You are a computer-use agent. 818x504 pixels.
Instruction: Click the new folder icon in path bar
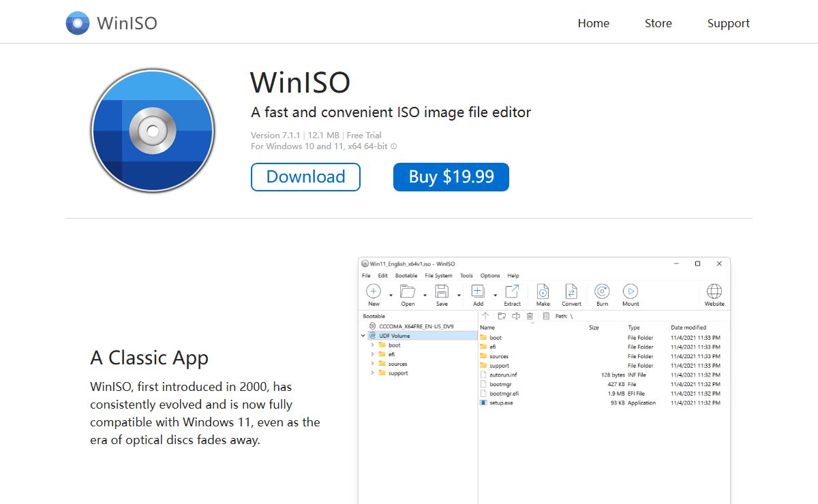(x=502, y=316)
